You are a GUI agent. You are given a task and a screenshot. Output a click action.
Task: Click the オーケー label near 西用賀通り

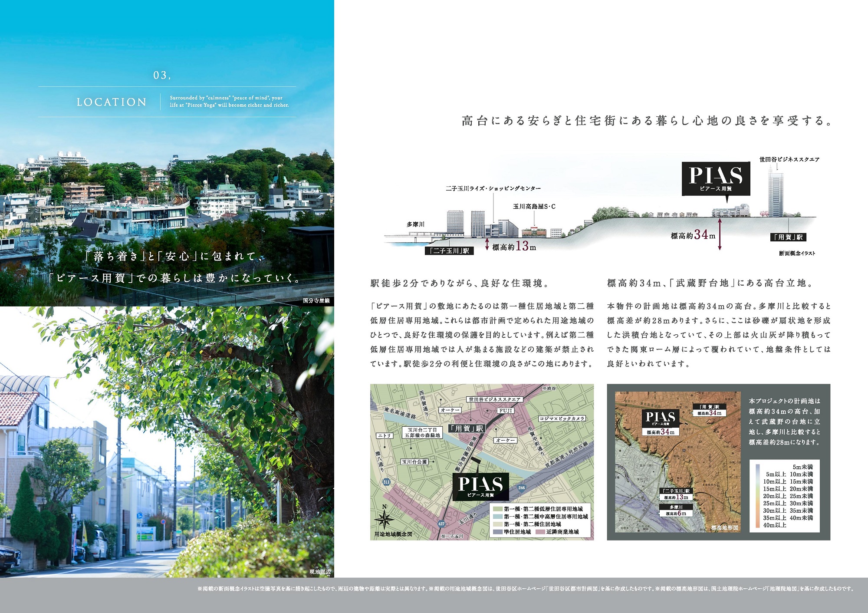point(450,410)
